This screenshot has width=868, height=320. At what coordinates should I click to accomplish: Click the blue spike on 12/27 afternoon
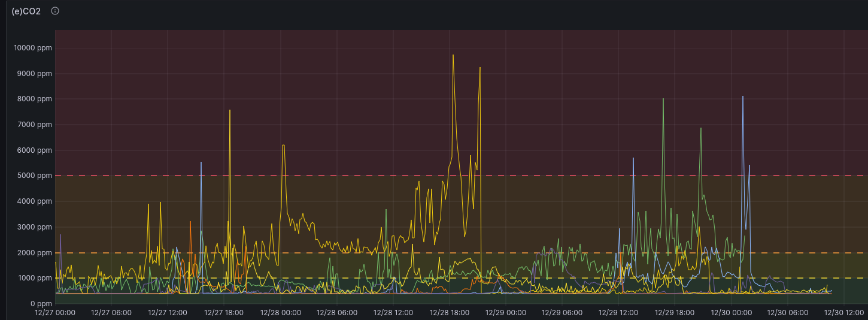[201, 164]
